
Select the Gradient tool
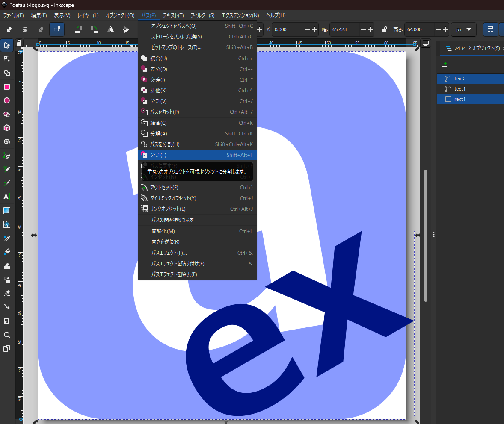[7, 211]
